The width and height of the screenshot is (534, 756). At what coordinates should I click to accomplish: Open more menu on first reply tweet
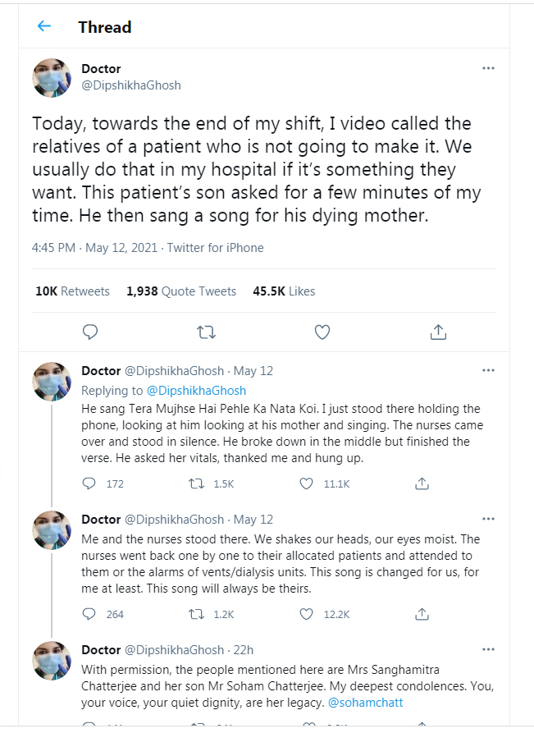[488, 370]
